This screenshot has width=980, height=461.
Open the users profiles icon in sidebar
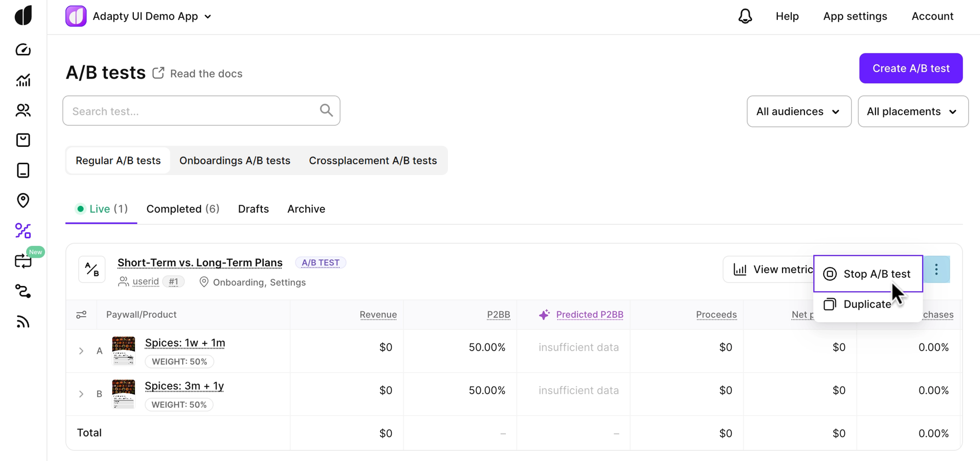[x=23, y=110]
